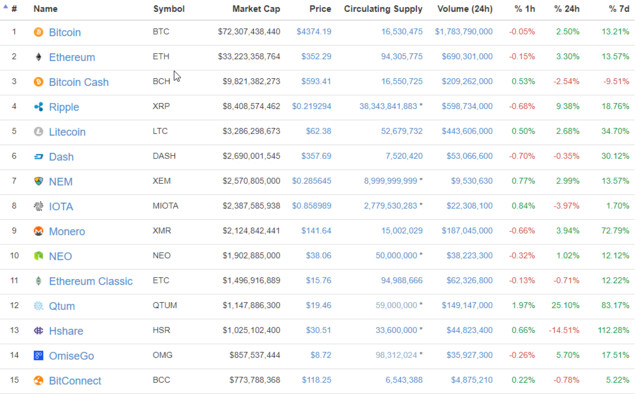Click Bitcoin price $4374.19
The width and height of the screenshot is (640, 394).
[x=314, y=31]
